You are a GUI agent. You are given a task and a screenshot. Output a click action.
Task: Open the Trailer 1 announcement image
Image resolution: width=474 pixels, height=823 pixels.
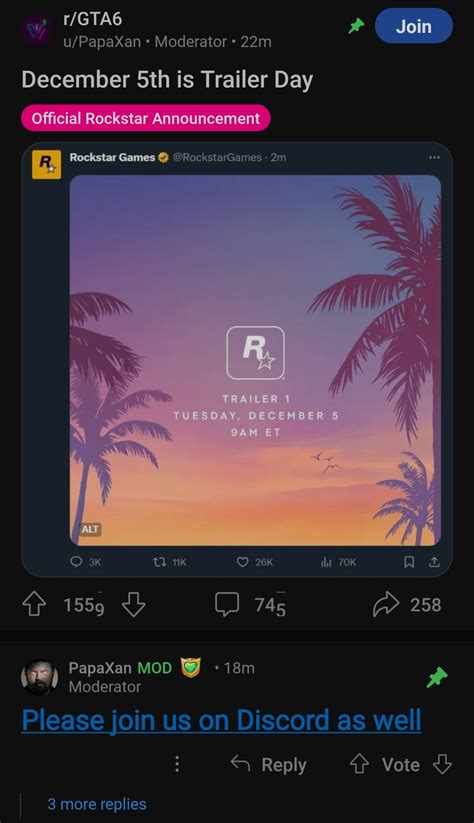click(x=255, y=360)
